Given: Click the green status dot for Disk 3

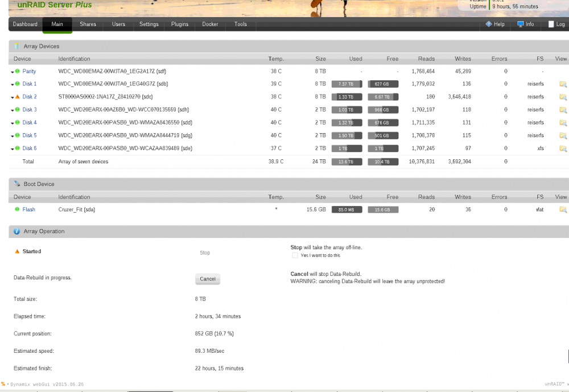Looking at the screenshot, I should 18,110.
